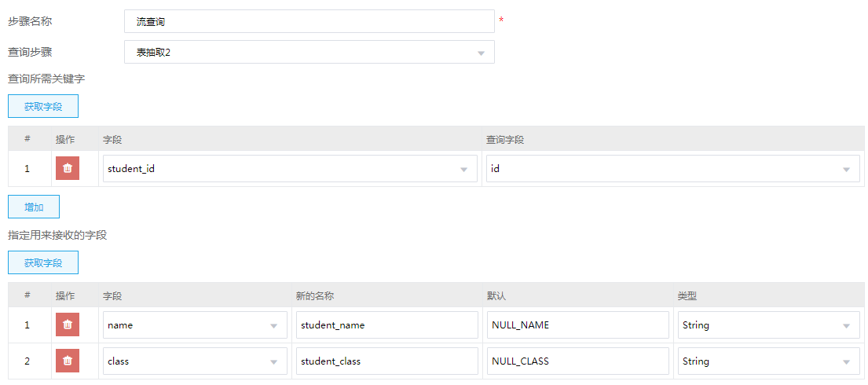Click the NULL_NAME default value field
The height and width of the screenshot is (385, 868).
[x=578, y=325]
